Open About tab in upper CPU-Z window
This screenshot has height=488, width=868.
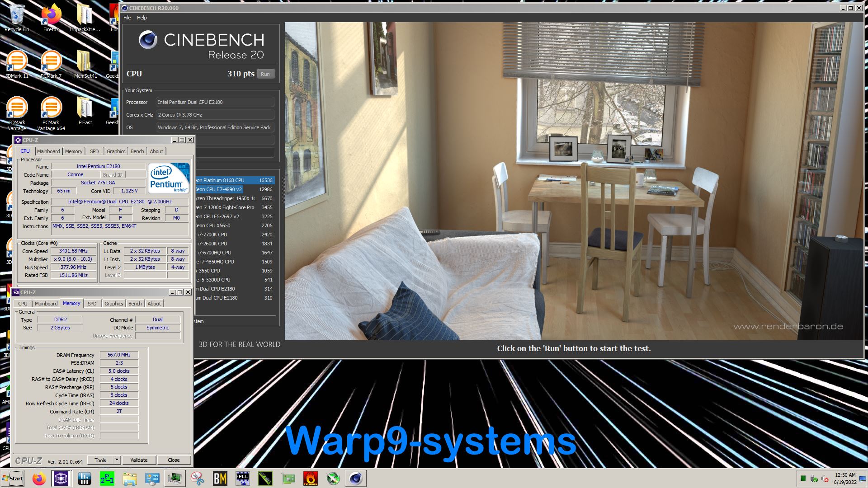click(156, 151)
